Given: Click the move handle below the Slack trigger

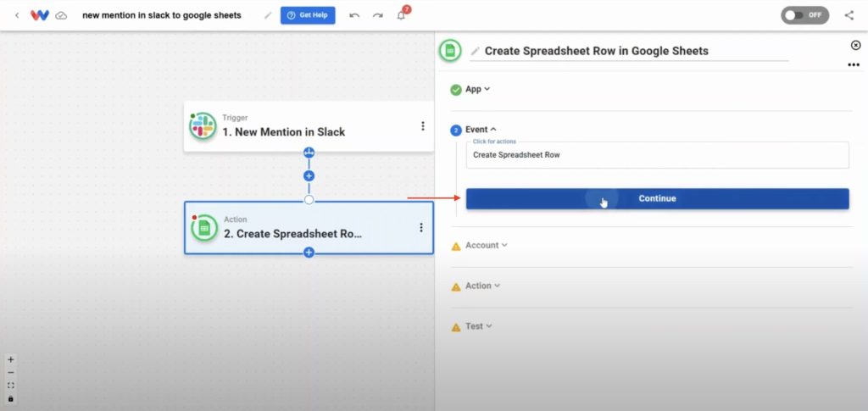Looking at the screenshot, I should (x=309, y=153).
